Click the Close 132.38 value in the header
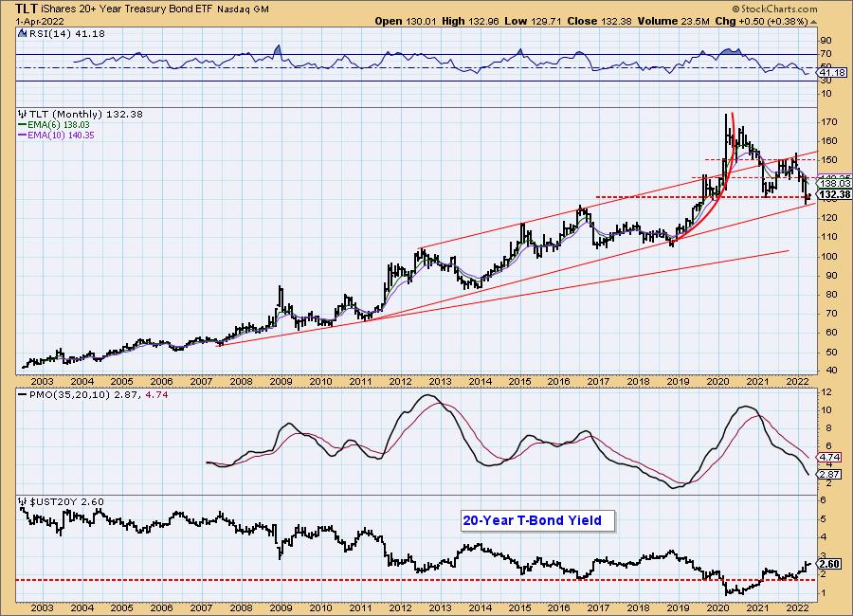This screenshot has height=616, width=853. coord(599,21)
